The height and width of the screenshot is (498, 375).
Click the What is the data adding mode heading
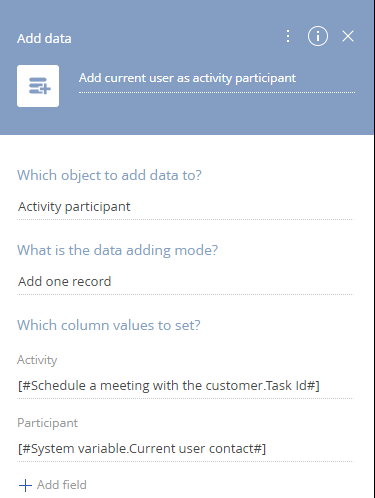click(118, 250)
